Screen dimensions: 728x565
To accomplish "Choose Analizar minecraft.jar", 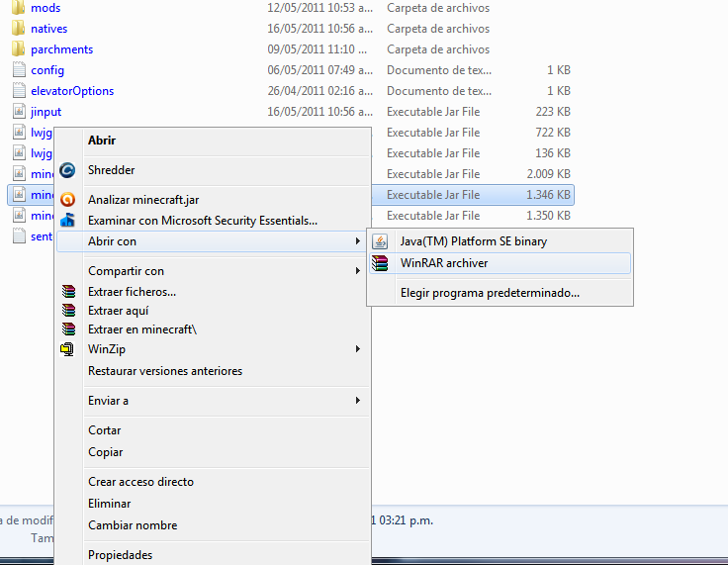I will point(213,200).
